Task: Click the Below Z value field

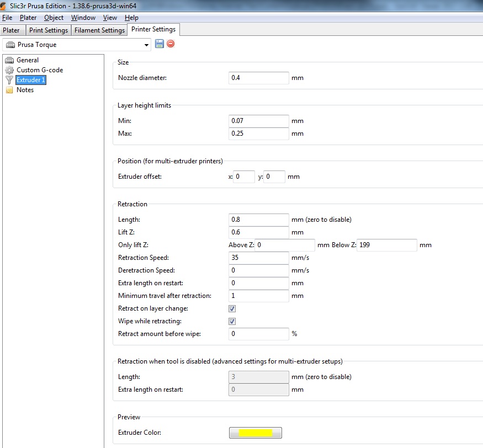Action: [x=387, y=245]
